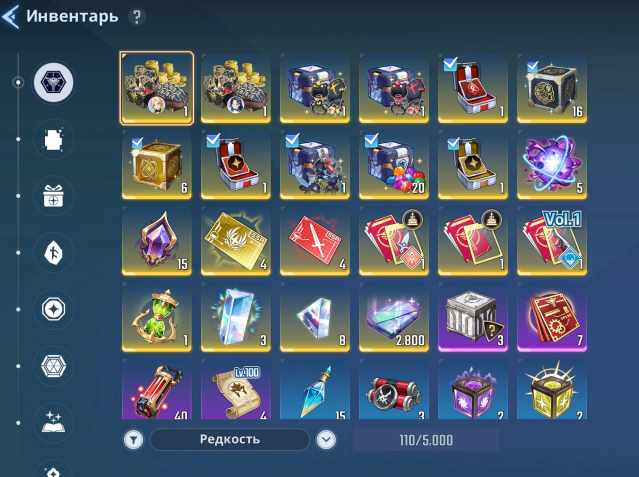This screenshot has width=639, height=477.
Task: Select the crystal sheet item with 2,800
Action: tap(394, 317)
